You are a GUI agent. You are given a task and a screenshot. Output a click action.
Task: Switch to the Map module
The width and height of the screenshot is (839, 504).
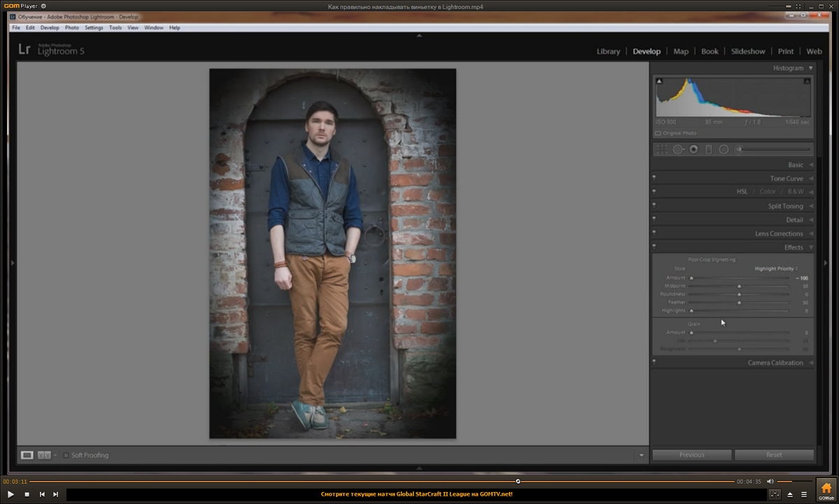(681, 51)
